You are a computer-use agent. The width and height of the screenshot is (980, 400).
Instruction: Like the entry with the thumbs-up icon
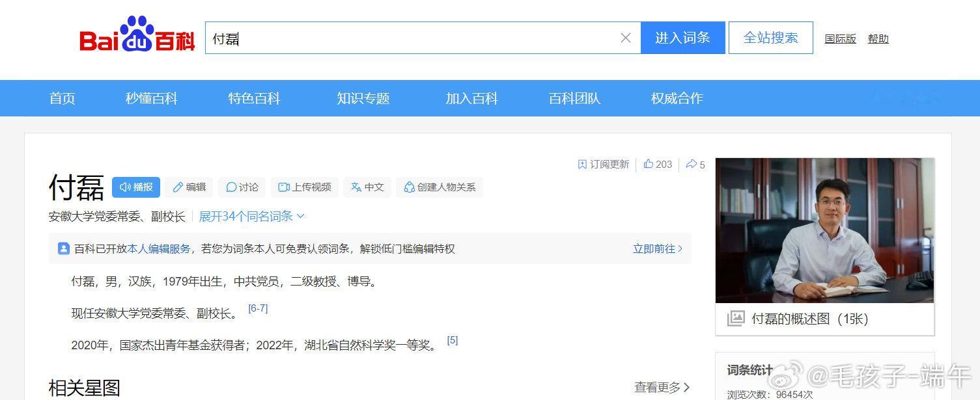(x=658, y=164)
